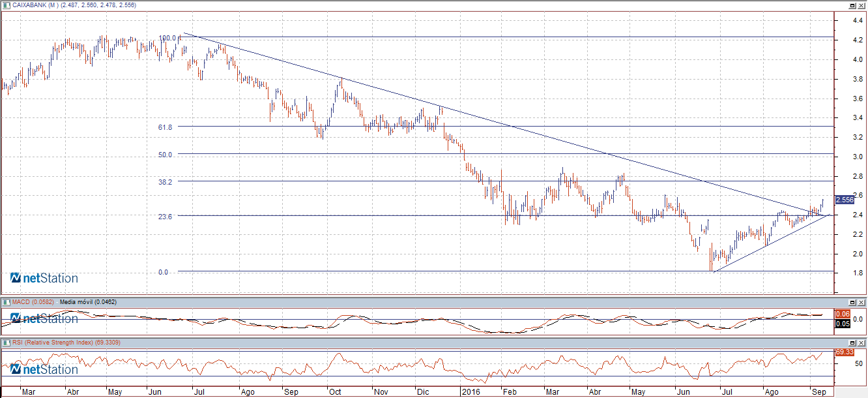This screenshot has height=398, width=868.
Task: Click the 23.6 Fibonacci level label
Action: (x=165, y=217)
